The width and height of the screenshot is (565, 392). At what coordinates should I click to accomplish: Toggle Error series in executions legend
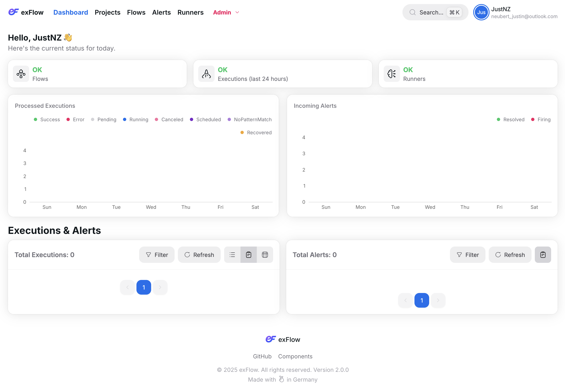tap(75, 119)
